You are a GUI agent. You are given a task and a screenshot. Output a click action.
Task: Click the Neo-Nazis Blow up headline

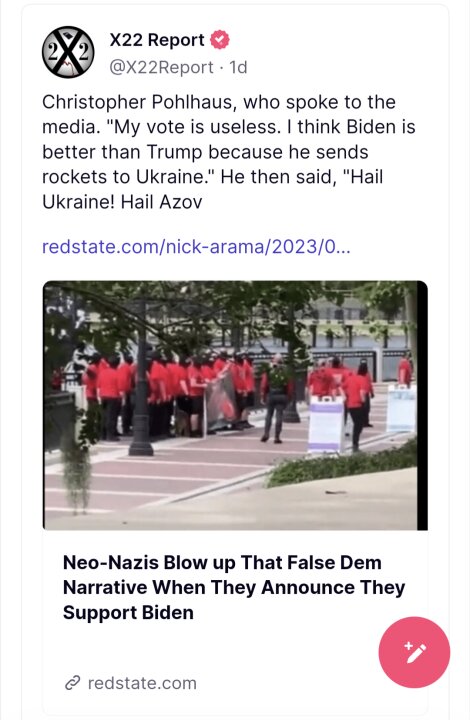[x=234, y=587]
